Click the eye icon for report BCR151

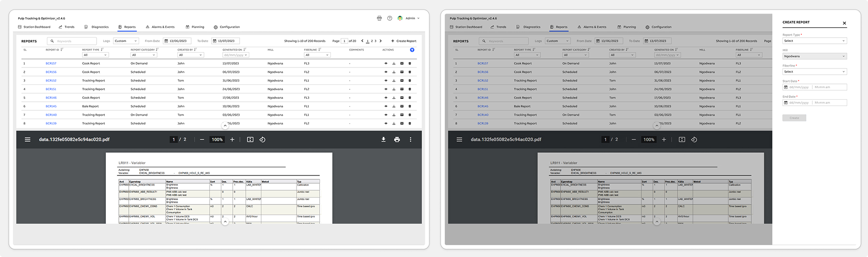coord(385,89)
